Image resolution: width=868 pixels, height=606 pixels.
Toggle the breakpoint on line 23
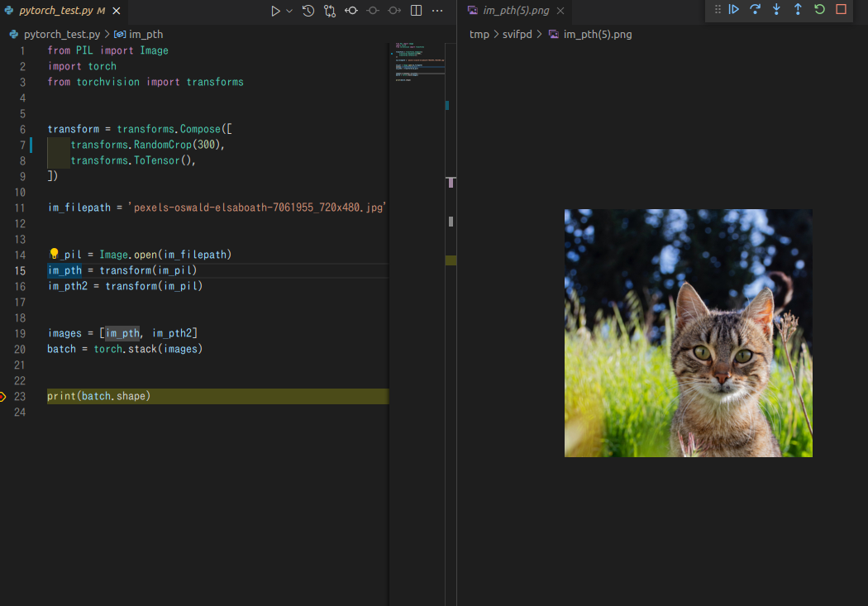pyautogui.click(x=2, y=396)
